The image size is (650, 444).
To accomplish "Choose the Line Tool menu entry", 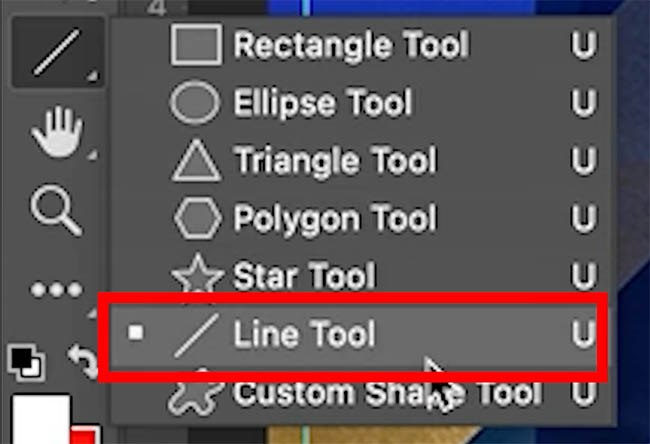I will 353,336.
